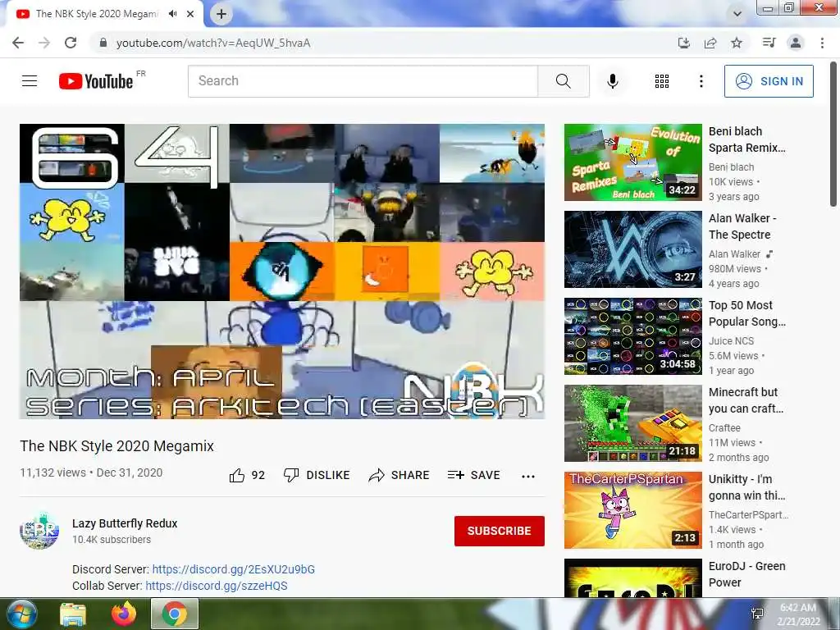Open the EuroDJ Green Power thumbnail
This screenshot has width=840, height=630.
[633, 578]
